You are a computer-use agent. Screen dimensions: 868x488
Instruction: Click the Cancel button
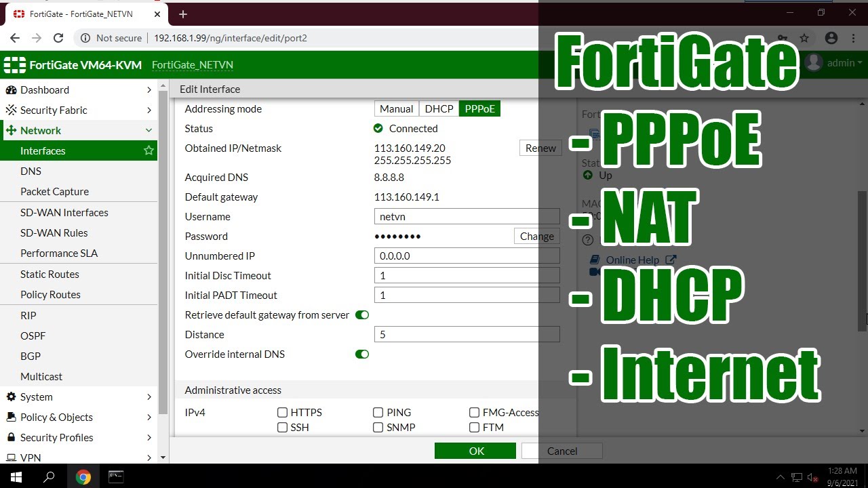pyautogui.click(x=561, y=451)
